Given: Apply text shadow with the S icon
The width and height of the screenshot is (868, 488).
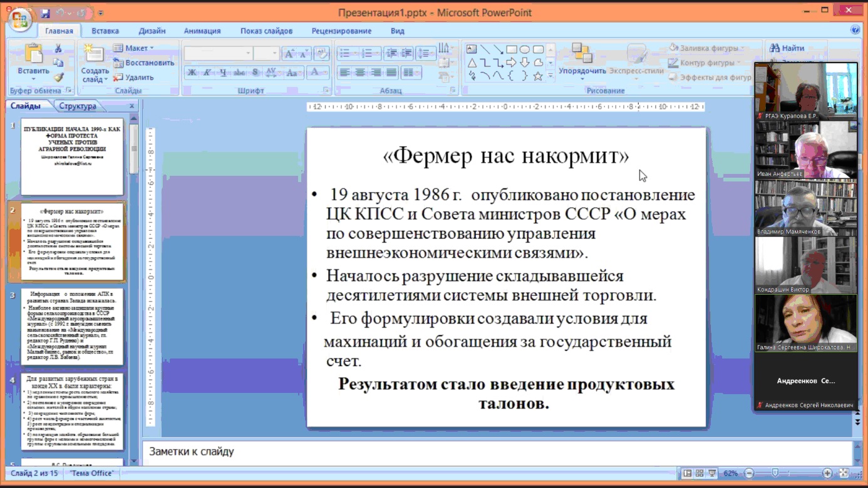Looking at the screenshot, I should (x=256, y=73).
